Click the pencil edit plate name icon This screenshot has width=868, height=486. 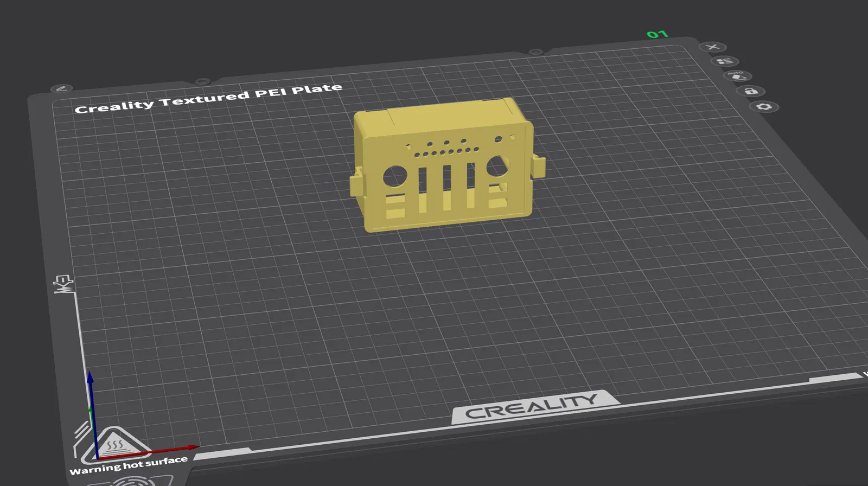click(x=61, y=88)
